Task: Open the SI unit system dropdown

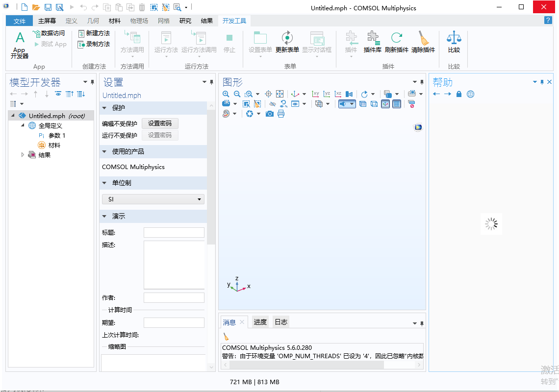Action: tap(153, 199)
